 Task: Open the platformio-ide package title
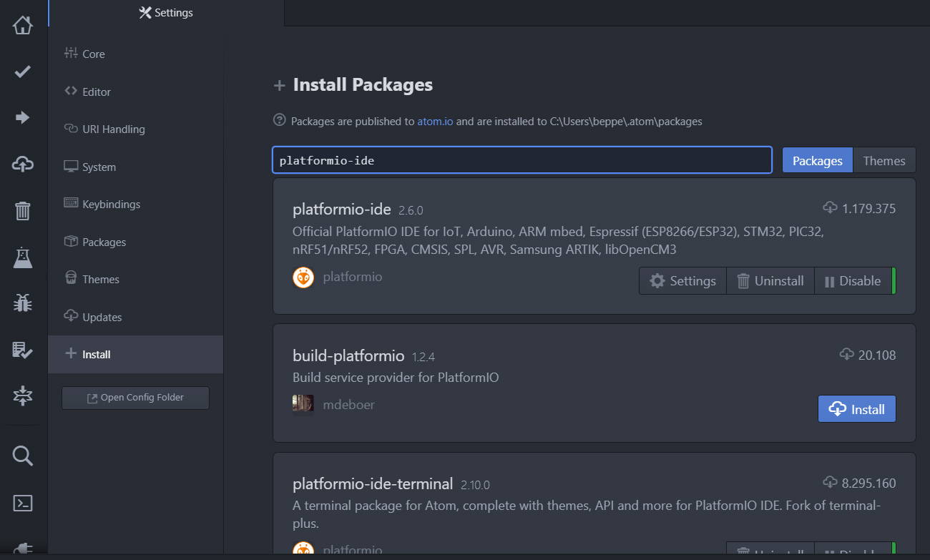(x=342, y=210)
